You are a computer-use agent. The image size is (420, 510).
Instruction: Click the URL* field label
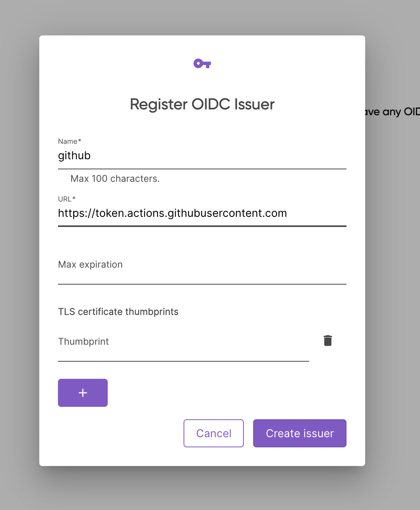[x=66, y=199]
